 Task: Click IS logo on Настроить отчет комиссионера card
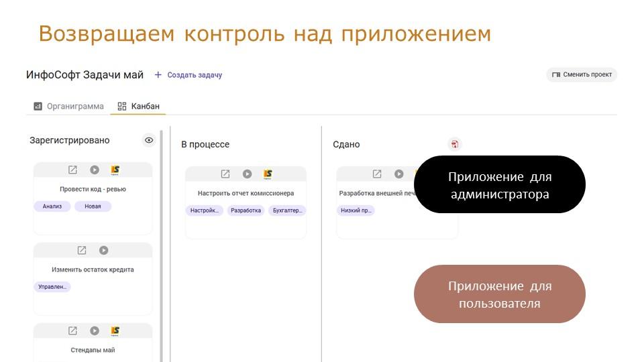(x=268, y=174)
